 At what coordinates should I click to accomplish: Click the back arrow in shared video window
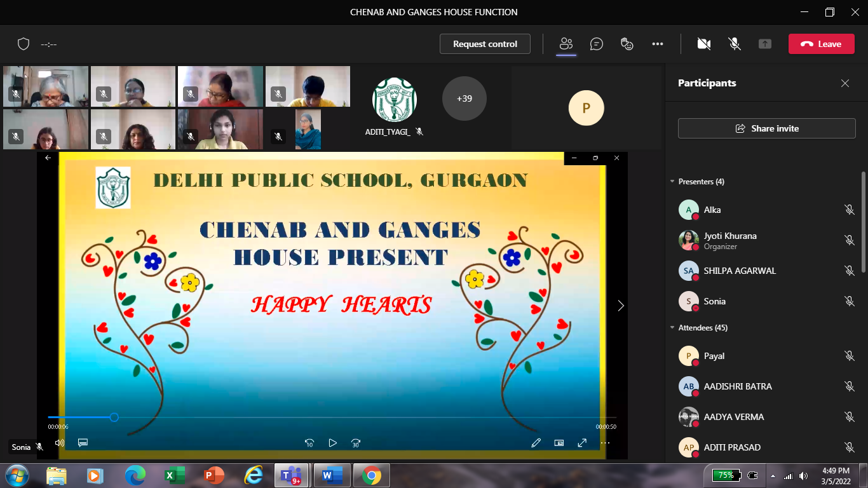(48, 158)
